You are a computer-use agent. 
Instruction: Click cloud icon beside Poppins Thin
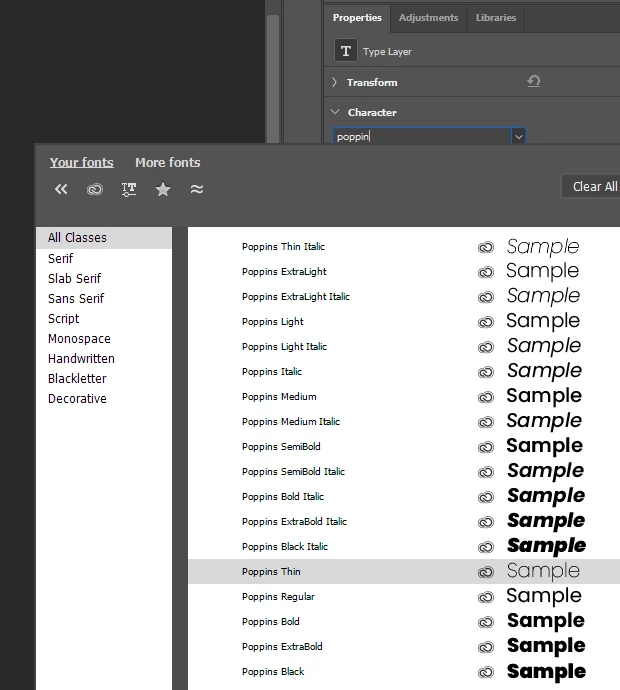(486, 572)
